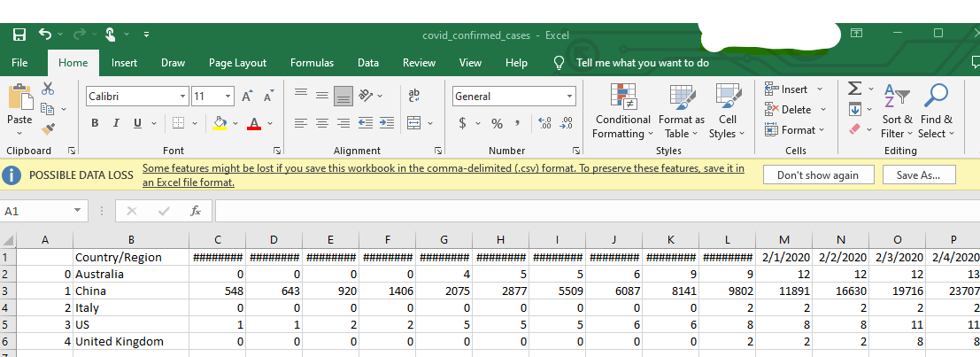This screenshot has width=980, height=357.
Task: Open the General number format dropdown
Action: coord(569,96)
